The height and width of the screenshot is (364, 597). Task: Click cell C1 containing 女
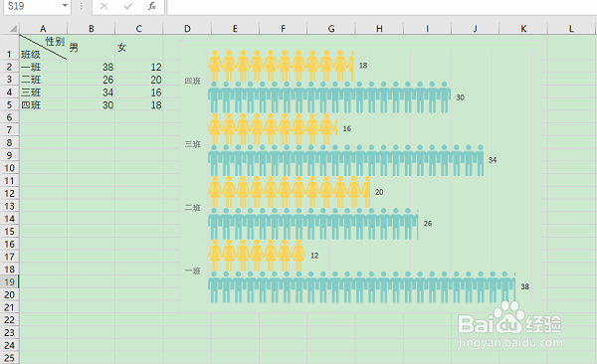point(139,47)
